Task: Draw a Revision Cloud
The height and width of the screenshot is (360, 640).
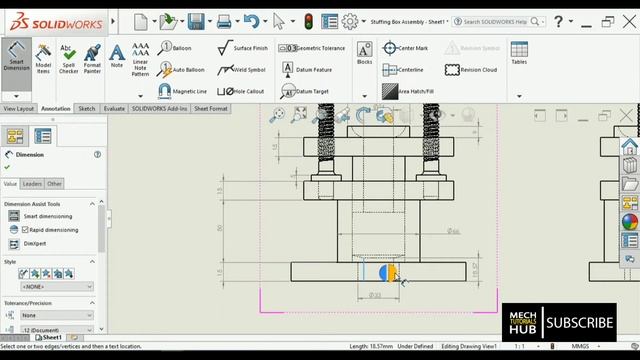Action: tap(471, 70)
